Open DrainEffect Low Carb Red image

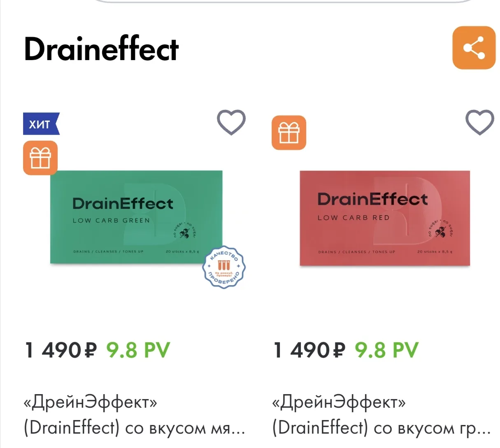(x=385, y=218)
